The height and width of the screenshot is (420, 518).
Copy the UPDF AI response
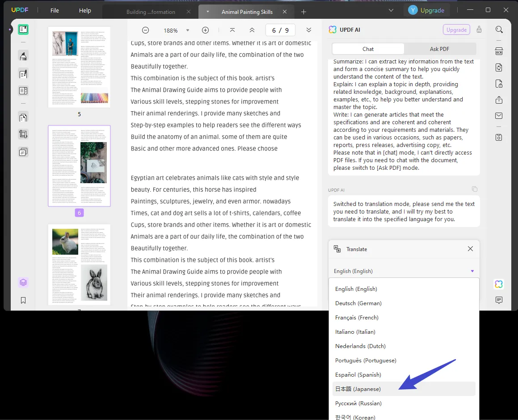pos(475,189)
